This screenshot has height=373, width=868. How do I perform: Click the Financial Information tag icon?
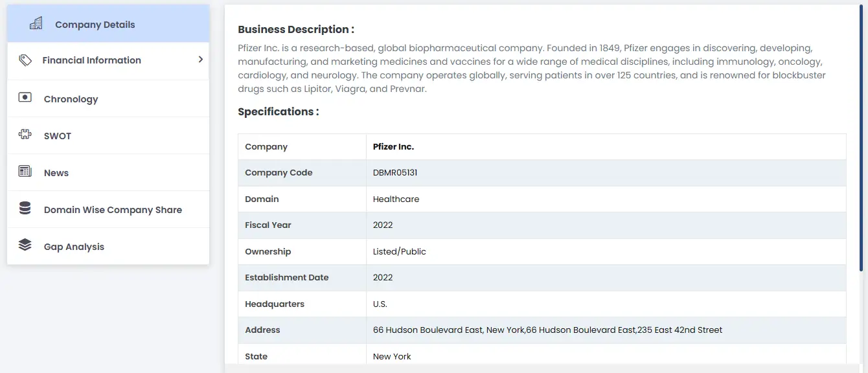coord(25,60)
